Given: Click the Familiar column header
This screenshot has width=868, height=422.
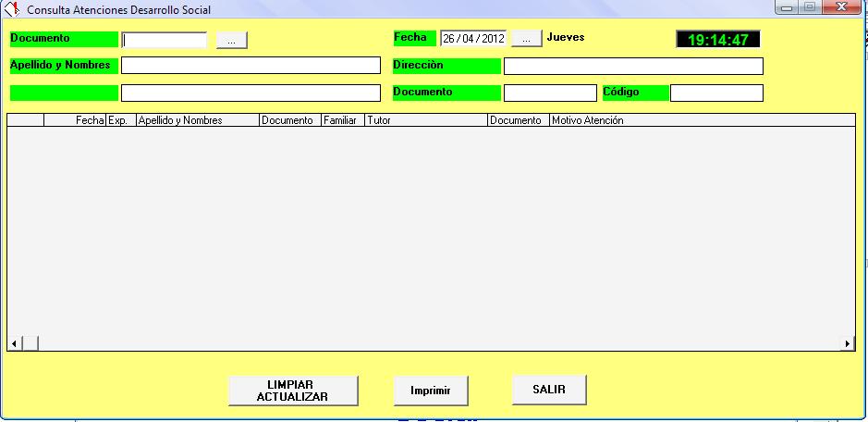Looking at the screenshot, I should pyautogui.click(x=341, y=120).
